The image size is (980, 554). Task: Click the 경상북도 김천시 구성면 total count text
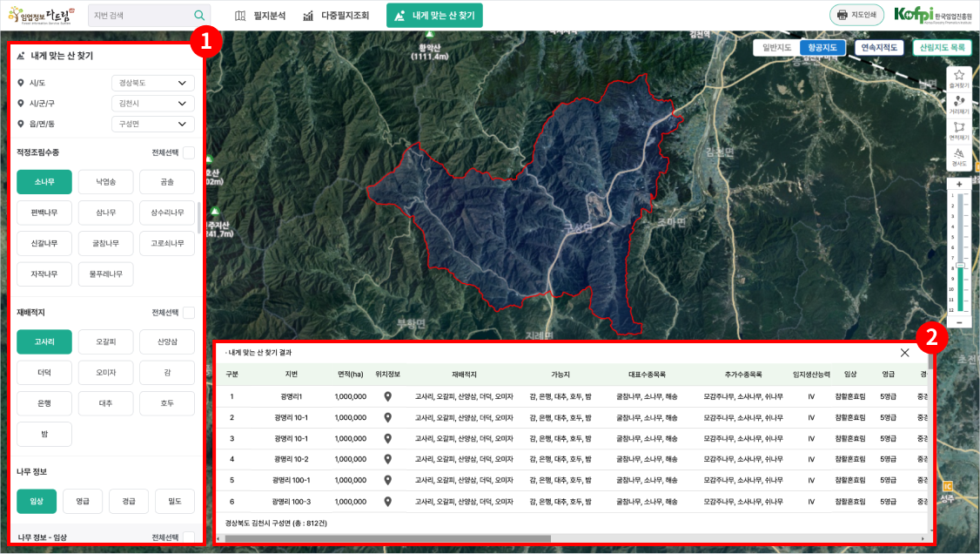pos(276,524)
